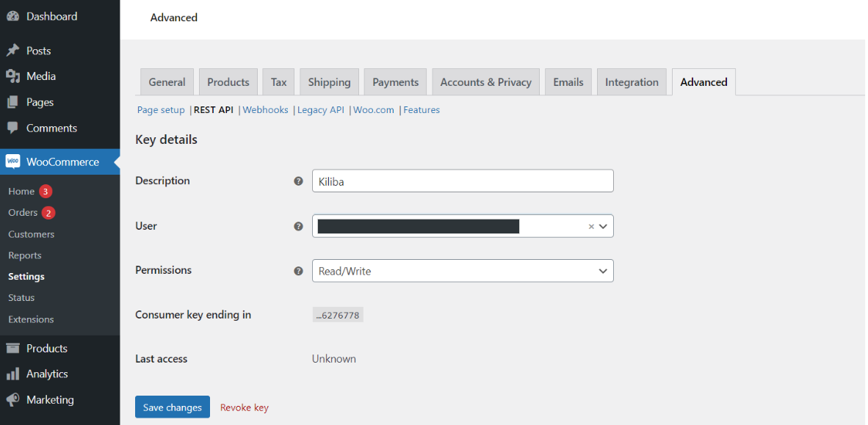Screen dimensions: 868x425
Task: Open the Emails settings tab
Action: [568, 82]
